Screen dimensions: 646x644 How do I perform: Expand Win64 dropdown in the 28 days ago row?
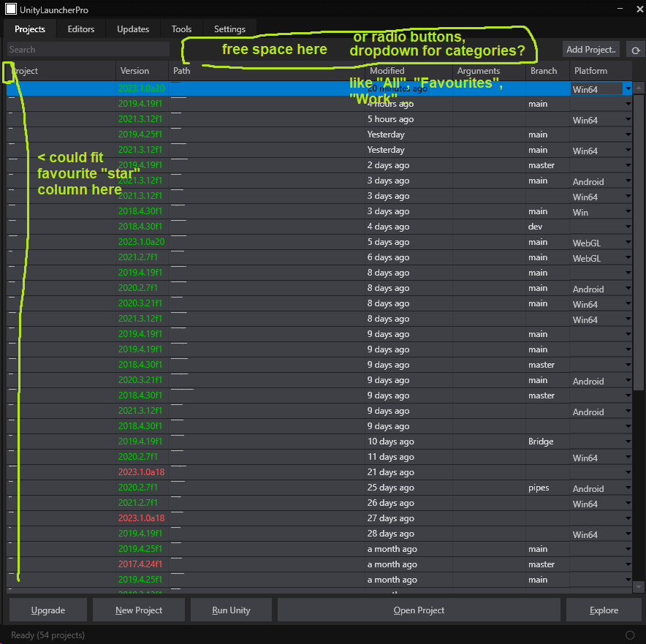(628, 534)
